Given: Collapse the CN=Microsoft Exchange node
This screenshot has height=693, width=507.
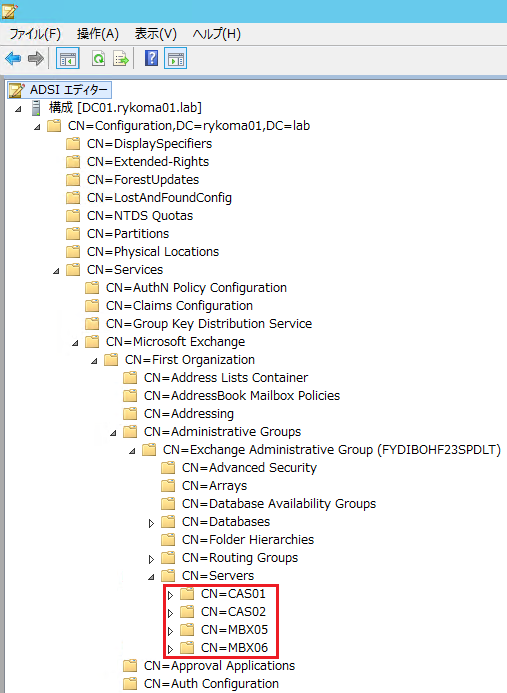Looking at the screenshot, I should point(75,343).
